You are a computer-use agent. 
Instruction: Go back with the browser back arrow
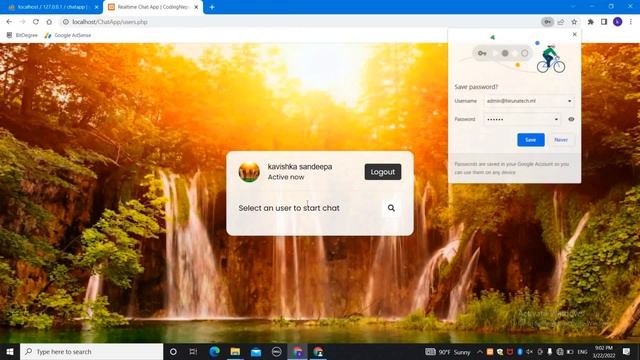point(9,22)
